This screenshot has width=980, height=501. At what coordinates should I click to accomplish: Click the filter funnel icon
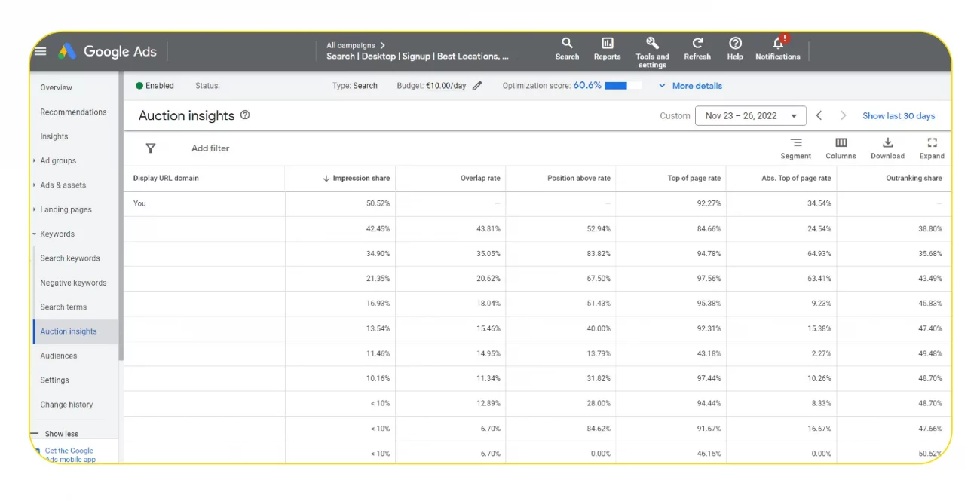(151, 148)
